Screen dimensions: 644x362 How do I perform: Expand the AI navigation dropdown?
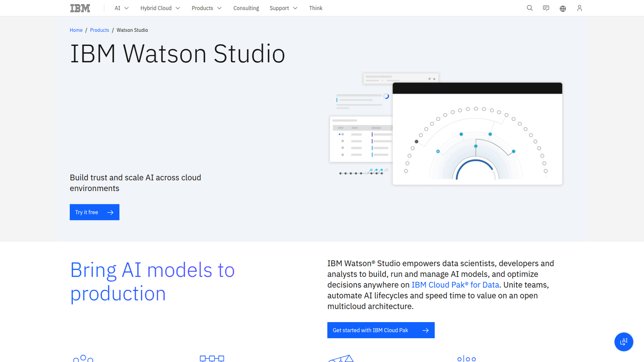coord(122,8)
